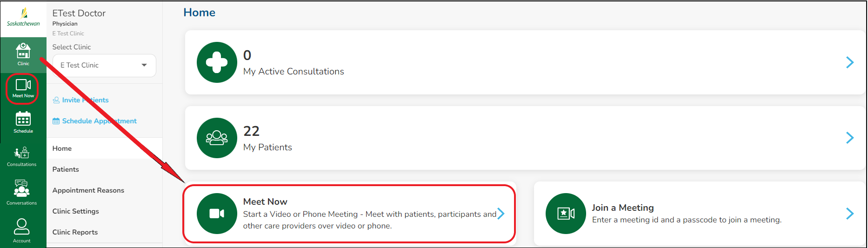The image size is (868, 248).
Task: Open Clinic Reports menu item
Action: click(75, 232)
